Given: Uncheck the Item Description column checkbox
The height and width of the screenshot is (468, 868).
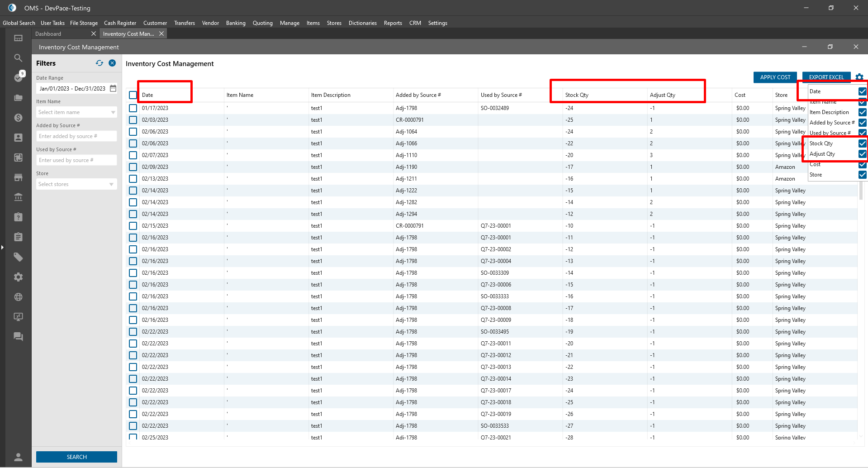Looking at the screenshot, I should pos(862,112).
